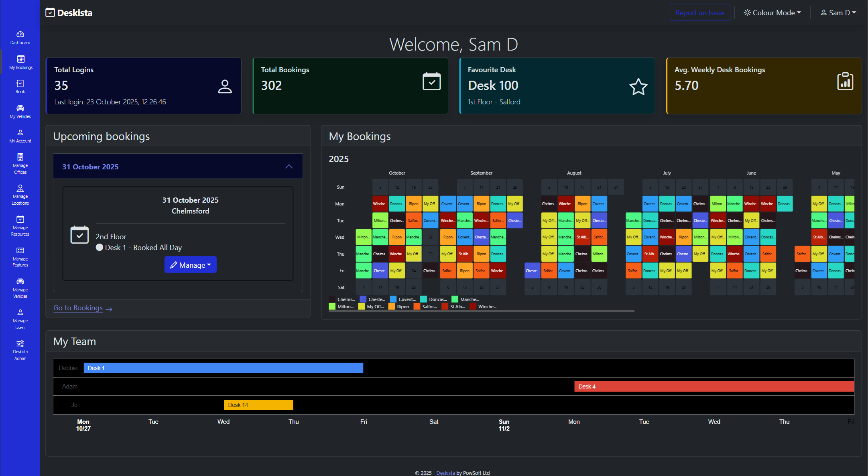This screenshot has width=868, height=476.
Task: Click Debbie's blue Desk 1 bar
Action: click(223, 368)
